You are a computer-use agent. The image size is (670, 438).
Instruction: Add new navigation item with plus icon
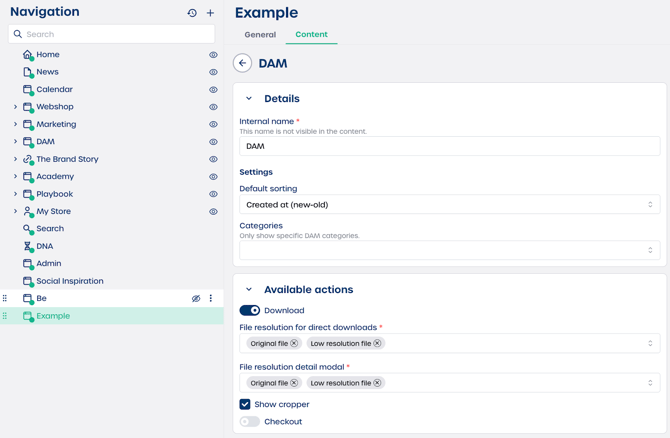(x=210, y=13)
